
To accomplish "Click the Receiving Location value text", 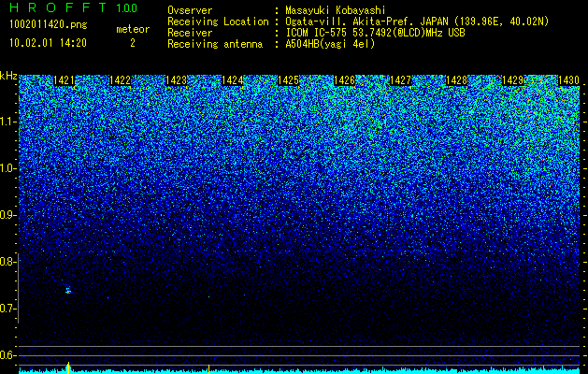I will point(417,22).
